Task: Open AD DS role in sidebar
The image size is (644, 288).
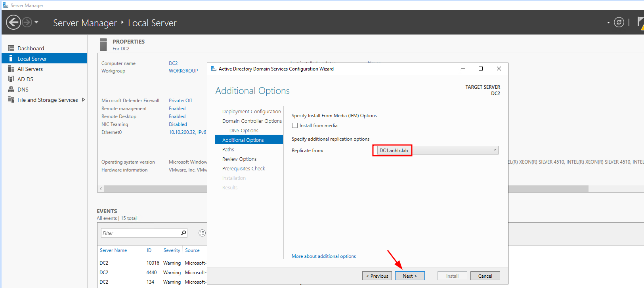Action: (25, 79)
